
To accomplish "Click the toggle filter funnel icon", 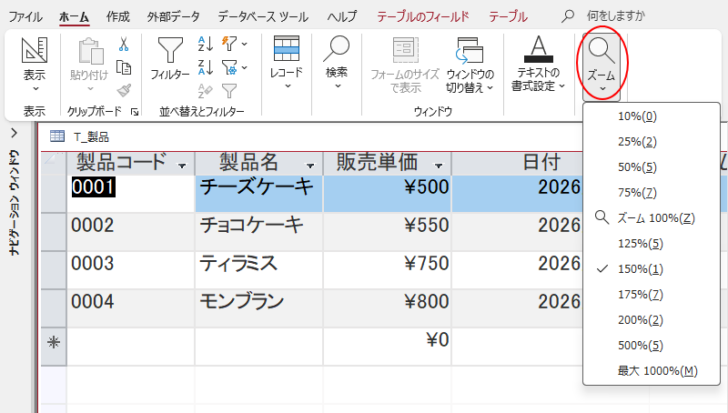I will [x=229, y=90].
